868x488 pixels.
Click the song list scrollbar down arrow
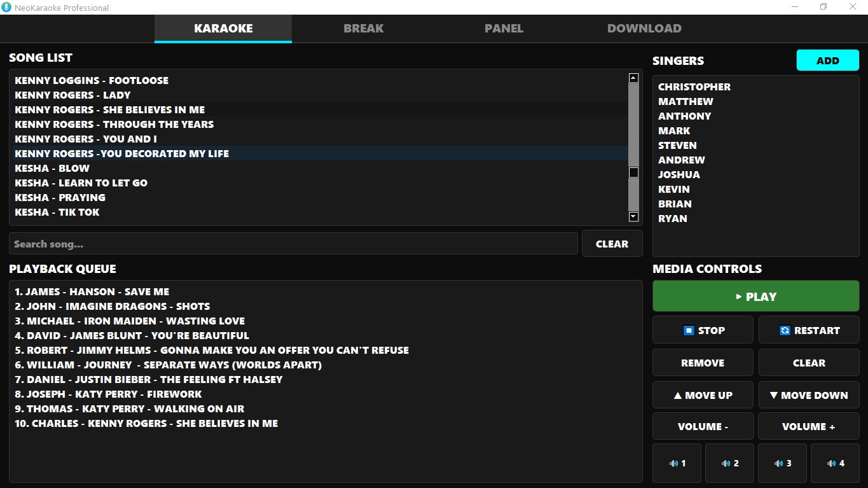coord(633,216)
